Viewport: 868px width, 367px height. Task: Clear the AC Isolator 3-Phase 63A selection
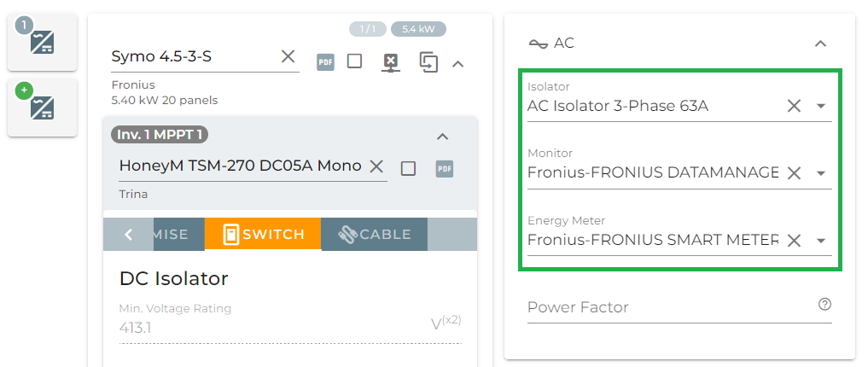(x=795, y=106)
